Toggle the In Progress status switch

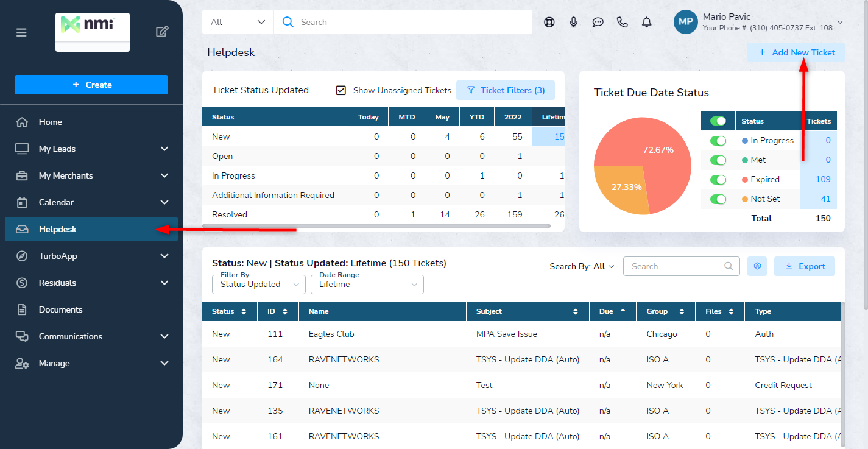pos(718,140)
